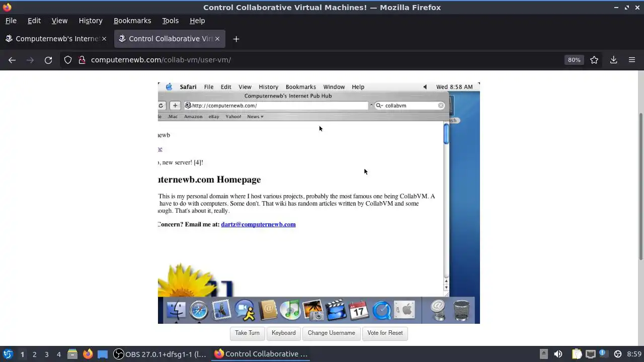Click the Change Username button
644x362 pixels.
(x=332, y=333)
